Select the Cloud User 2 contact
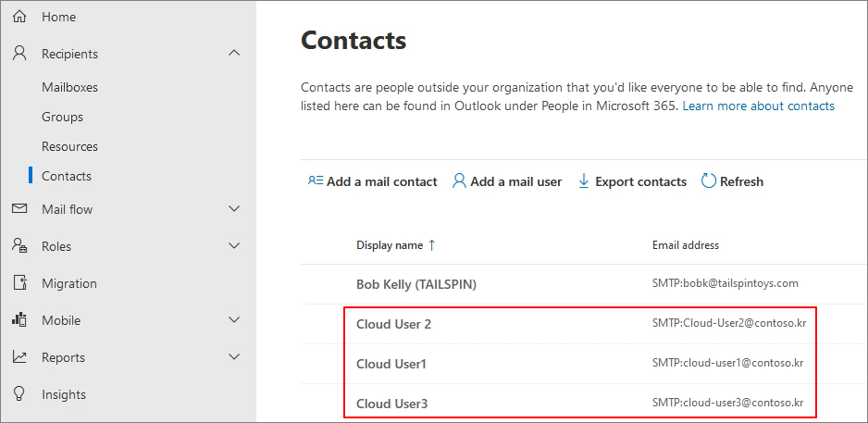The image size is (868, 423). (x=393, y=325)
